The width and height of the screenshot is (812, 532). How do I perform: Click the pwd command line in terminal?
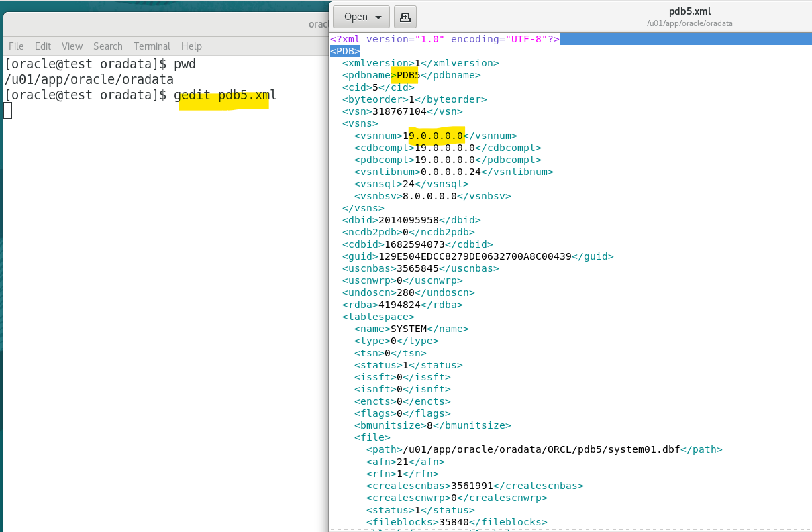[x=100, y=65]
